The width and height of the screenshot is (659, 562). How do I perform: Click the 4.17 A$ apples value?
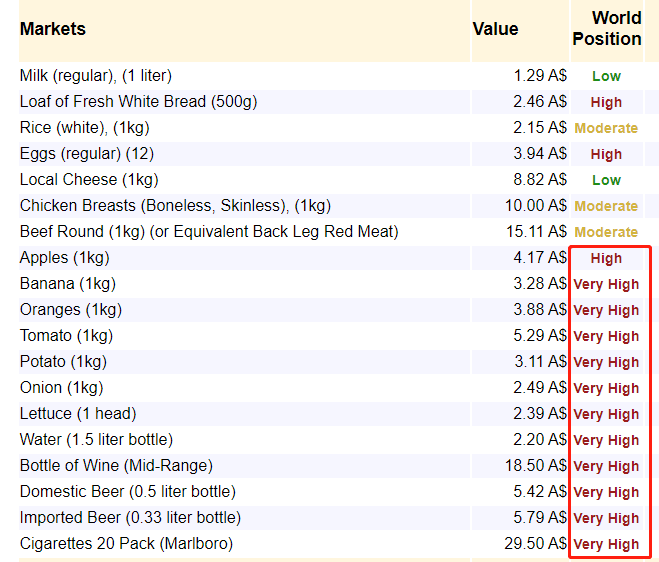[540, 258]
